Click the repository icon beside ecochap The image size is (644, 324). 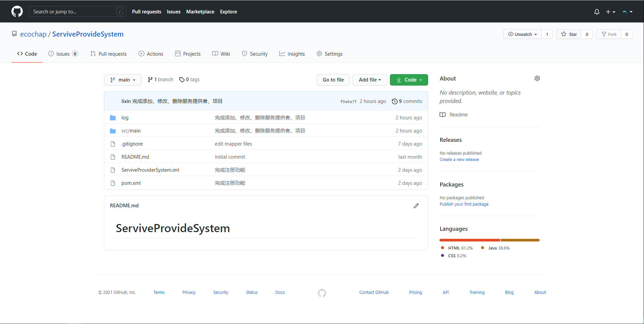point(14,34)
